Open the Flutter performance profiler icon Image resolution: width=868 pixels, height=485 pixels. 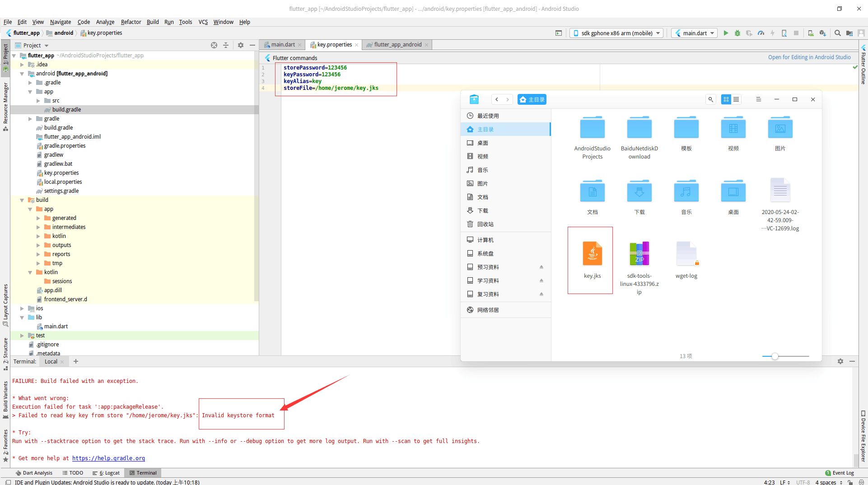761,33
